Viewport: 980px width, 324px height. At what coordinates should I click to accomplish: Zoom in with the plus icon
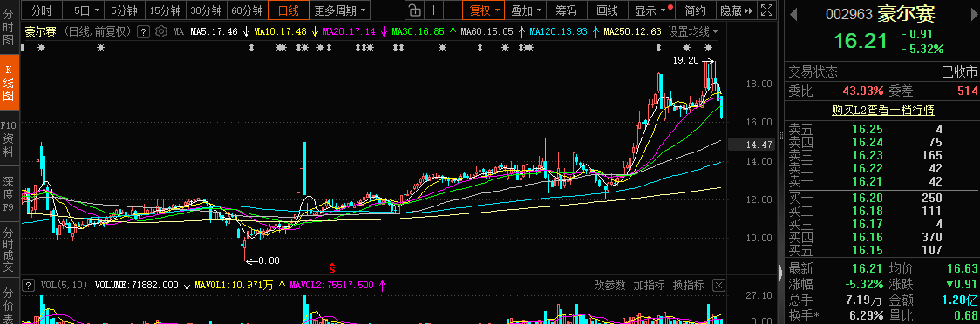point(433,10)
